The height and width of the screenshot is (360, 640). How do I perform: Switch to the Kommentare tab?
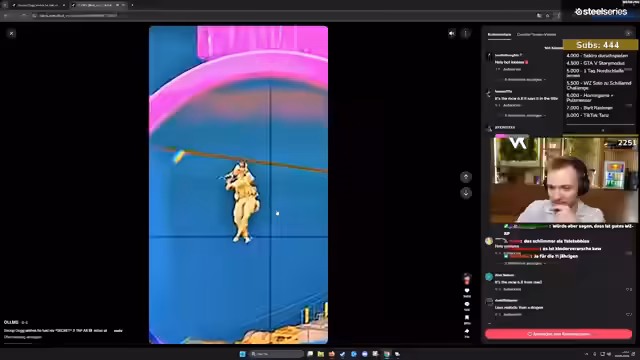499,35
